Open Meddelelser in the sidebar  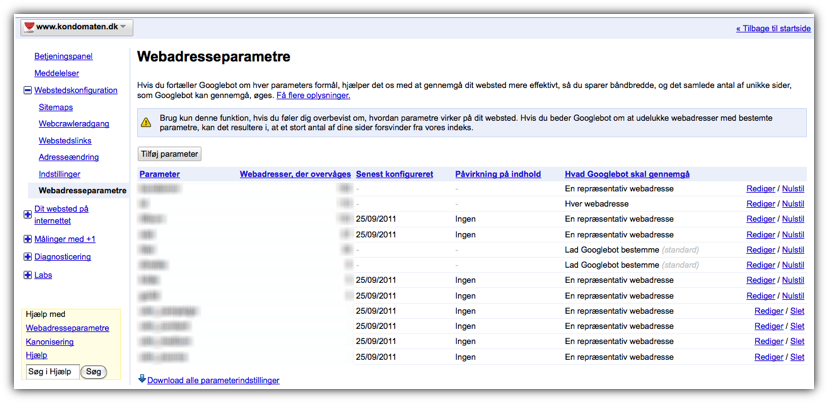point(57,73)
